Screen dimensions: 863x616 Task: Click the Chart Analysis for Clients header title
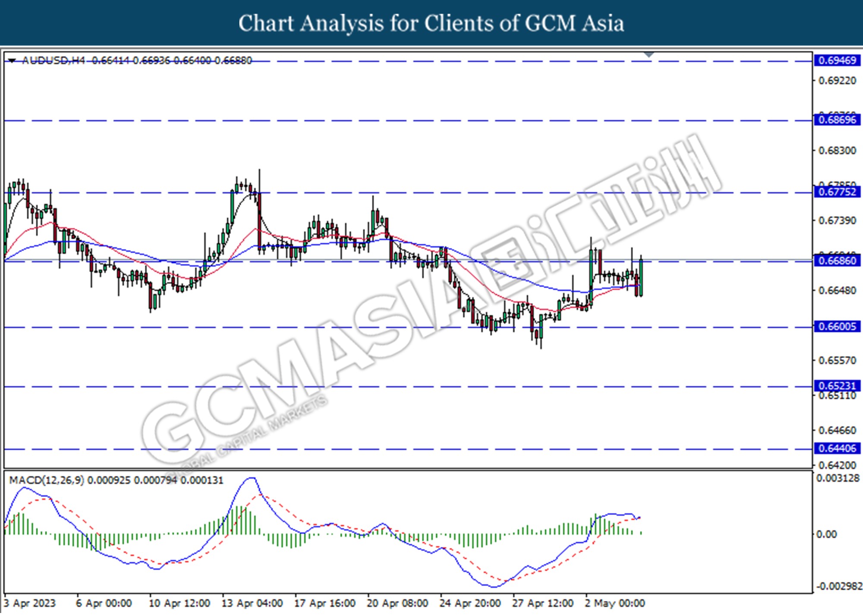(431, 23)
